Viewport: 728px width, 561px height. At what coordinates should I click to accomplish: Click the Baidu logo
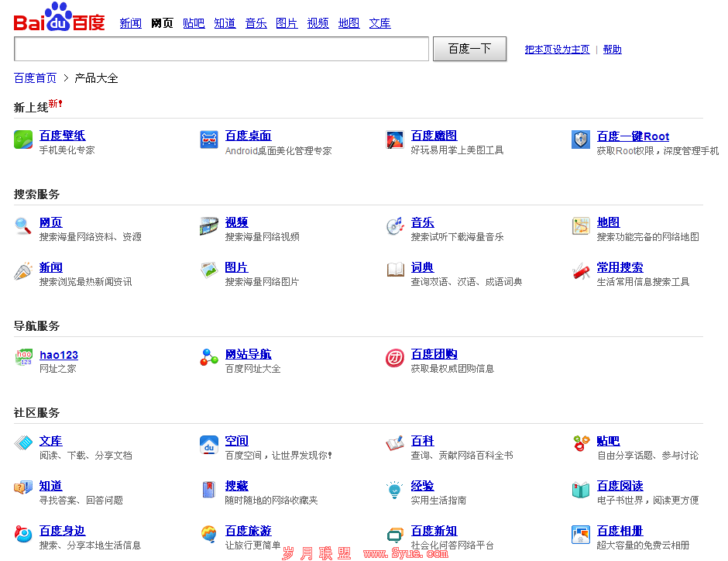pyautogui.click(x=60, y=17)
